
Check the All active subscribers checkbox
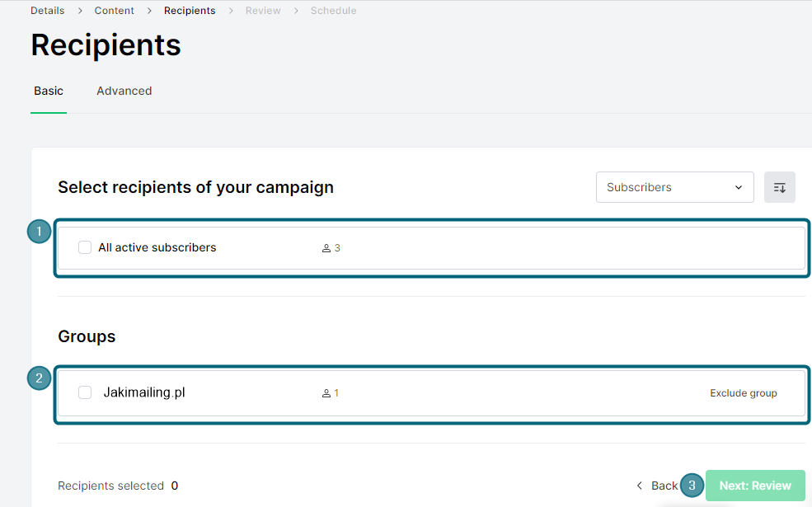tap(85, 247)
